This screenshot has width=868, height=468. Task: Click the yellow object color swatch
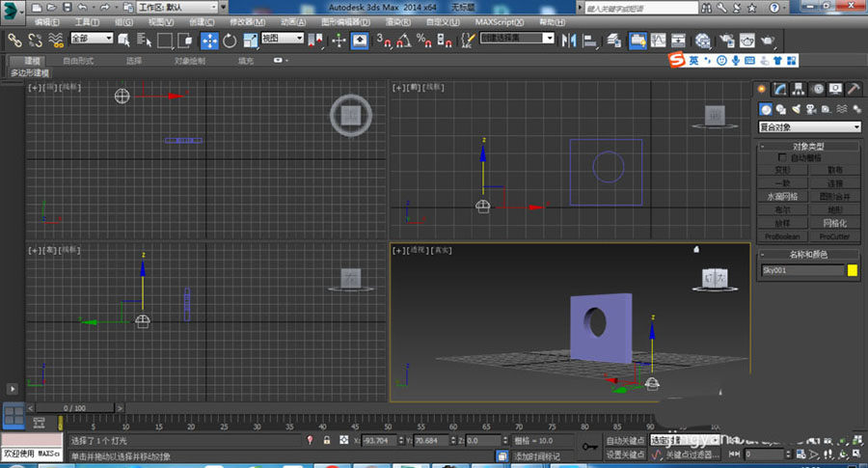click(853, 271)
